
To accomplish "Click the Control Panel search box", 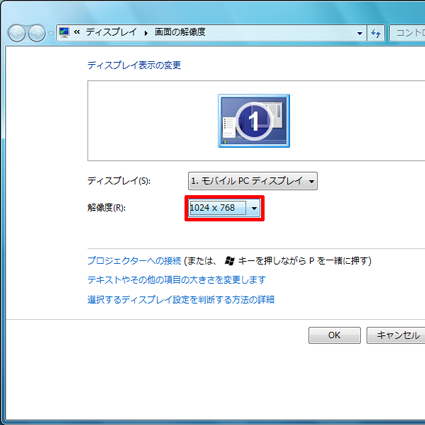I will tap(407, 33).
